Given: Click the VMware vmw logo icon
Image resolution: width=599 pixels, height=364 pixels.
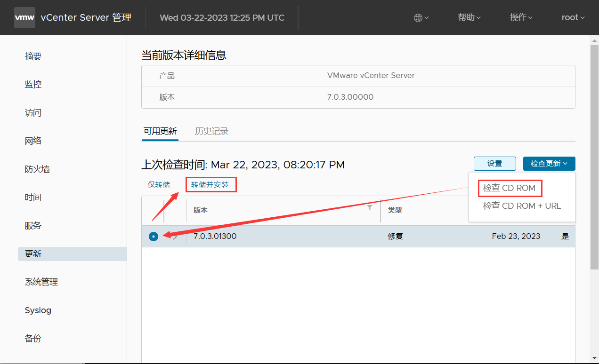Looking at the screenshot, I should pos(24,18).
